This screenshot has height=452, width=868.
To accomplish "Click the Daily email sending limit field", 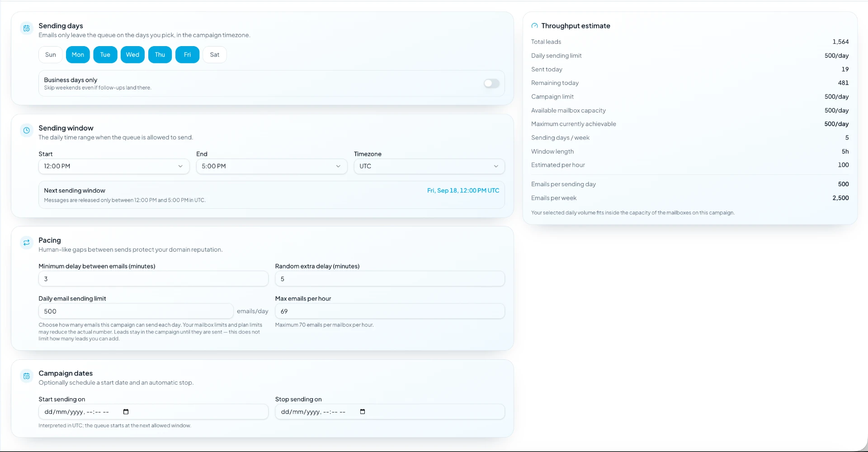I will point(136,311).
